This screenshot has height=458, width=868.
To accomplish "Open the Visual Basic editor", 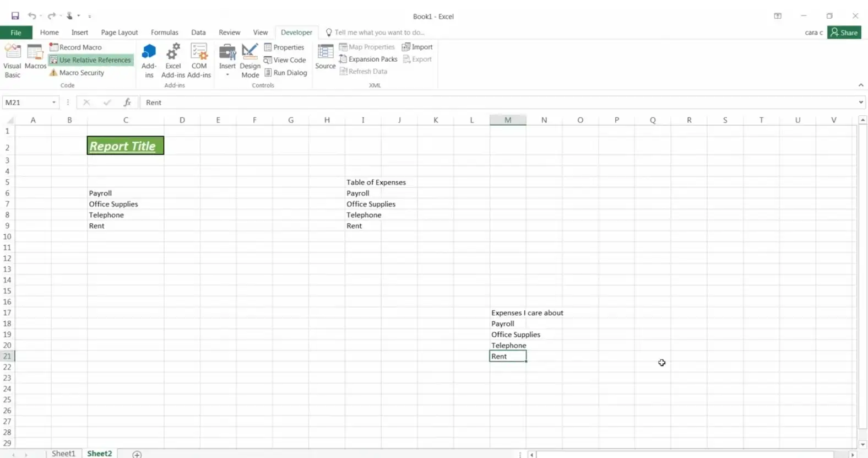I will (x=12, y=61).
